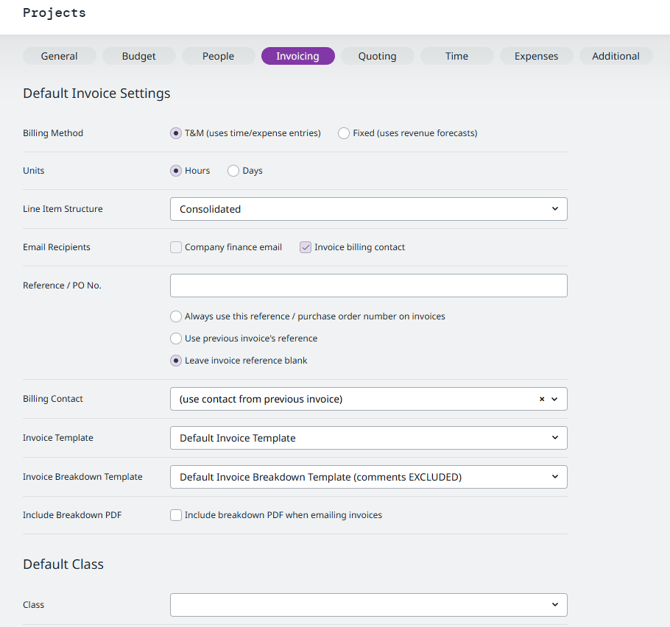The image size is (670, 627).
Task: Click the Default Invoice Settings heading
Action: 97,93
